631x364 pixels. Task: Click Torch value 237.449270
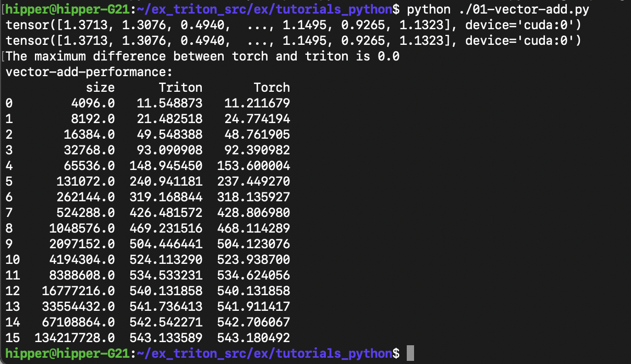(253, 181)
